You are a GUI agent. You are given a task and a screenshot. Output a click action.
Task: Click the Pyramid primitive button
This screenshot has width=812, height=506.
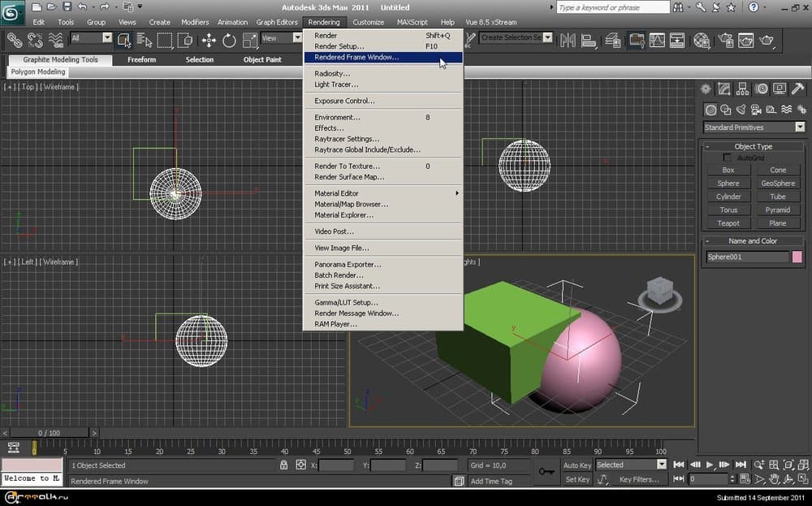coord(778,210)
